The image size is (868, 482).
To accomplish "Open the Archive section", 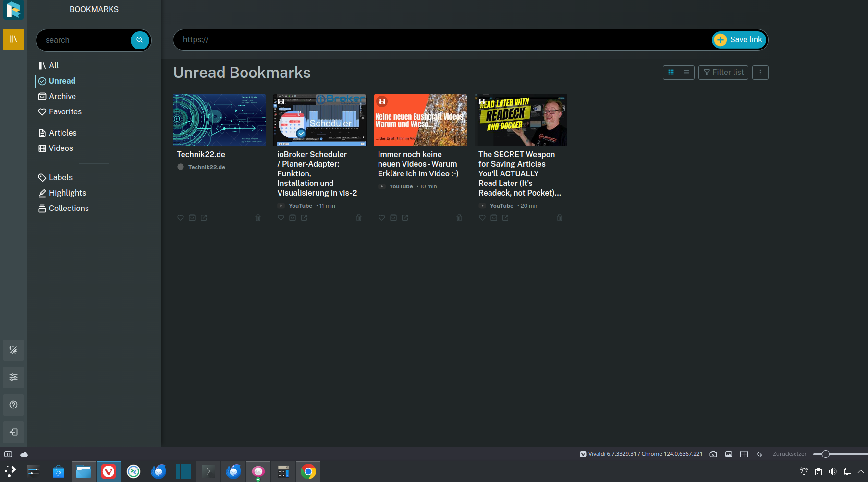I will pos(57,96).
